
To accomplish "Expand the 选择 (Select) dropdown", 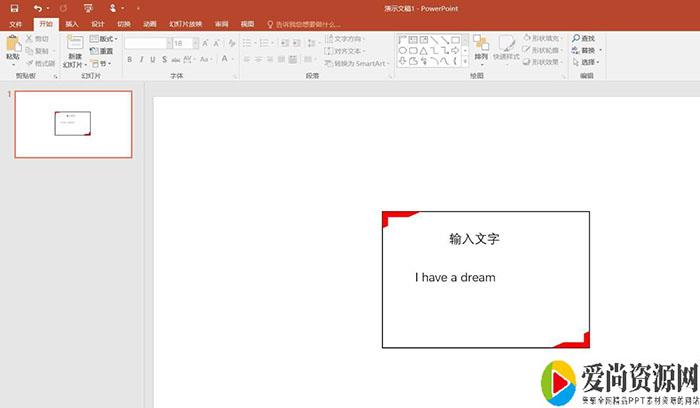I will click(x=588, y=62).
